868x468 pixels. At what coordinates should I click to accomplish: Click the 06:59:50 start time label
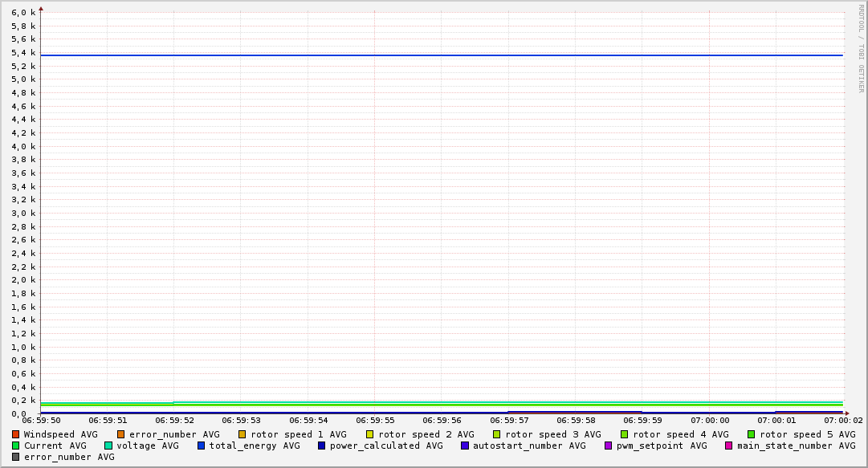pyautogui.click(x=41, y=420)
